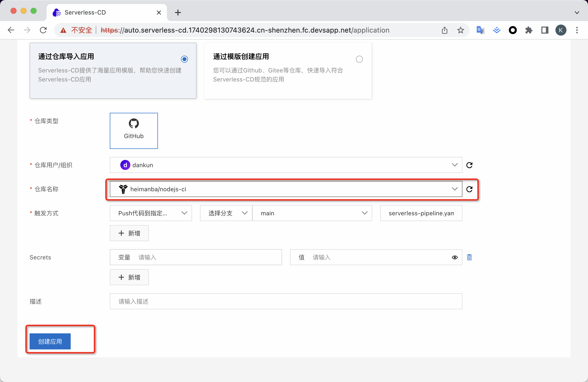
Task: Add a new trigger with 新增
Action: point(129,233)
